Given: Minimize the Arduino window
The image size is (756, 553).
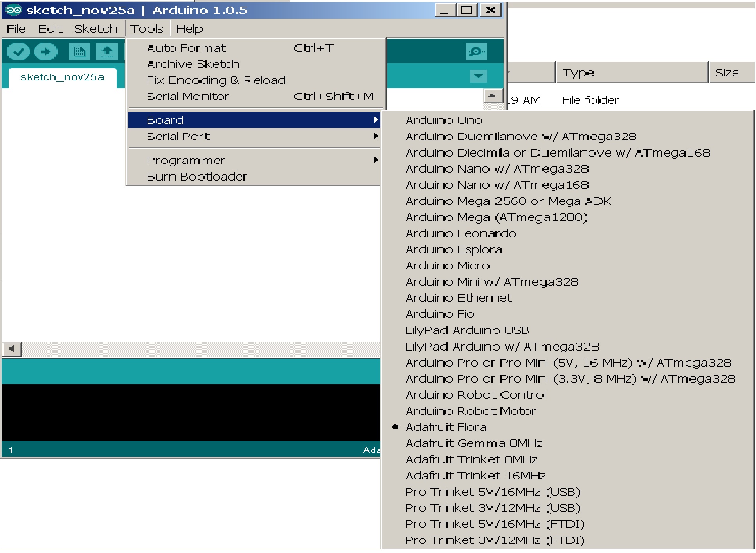Looking at the screenshot, I should pyautogui.click(x=445, y=10).
